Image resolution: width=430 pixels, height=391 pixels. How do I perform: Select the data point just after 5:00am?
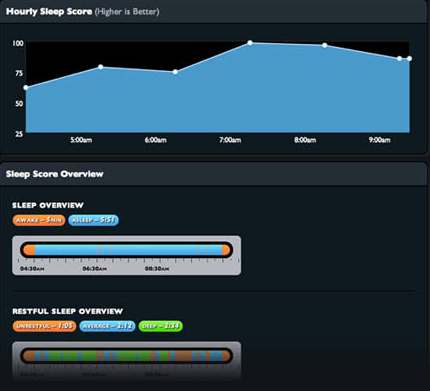tap(101, 67)
